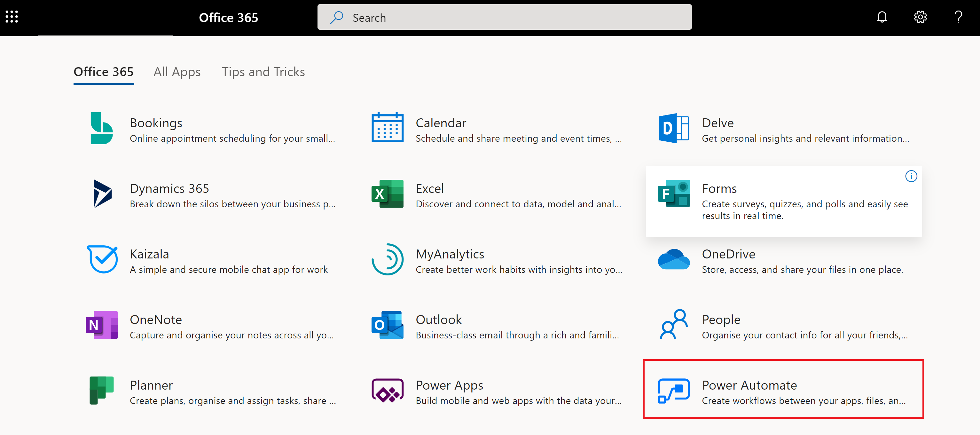Click the OneDrive cloud icon
The width and height of the screenshot is (980, 435).
pyautogui.click(x=673, y=259)
